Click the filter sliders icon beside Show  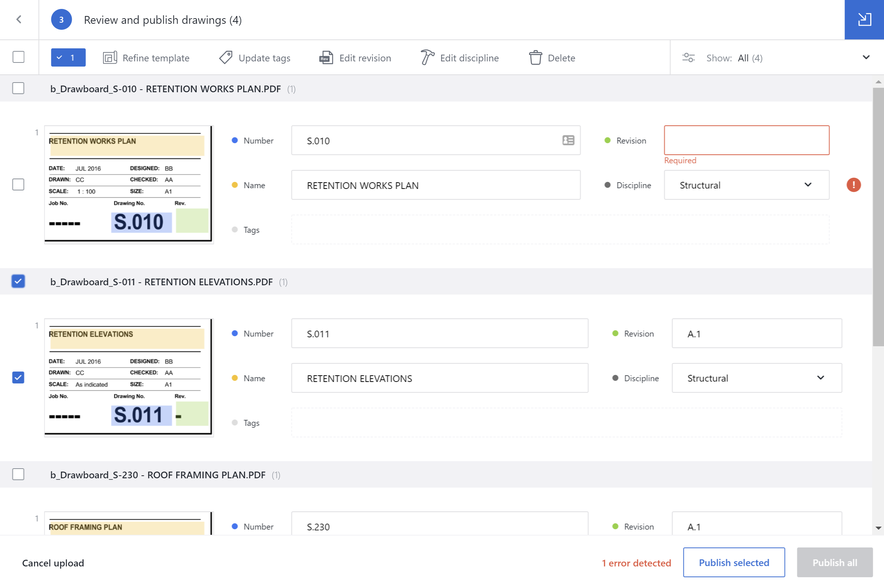(x=688, y=58)
